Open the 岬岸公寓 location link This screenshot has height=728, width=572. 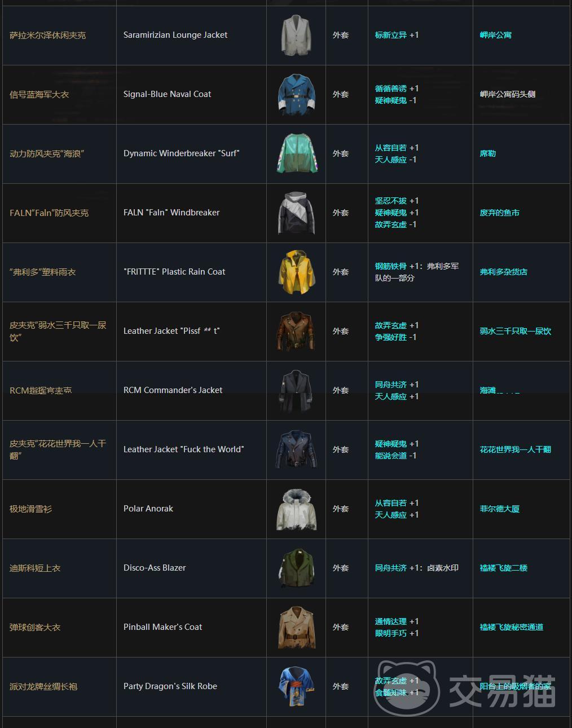[x=495, y=35]
